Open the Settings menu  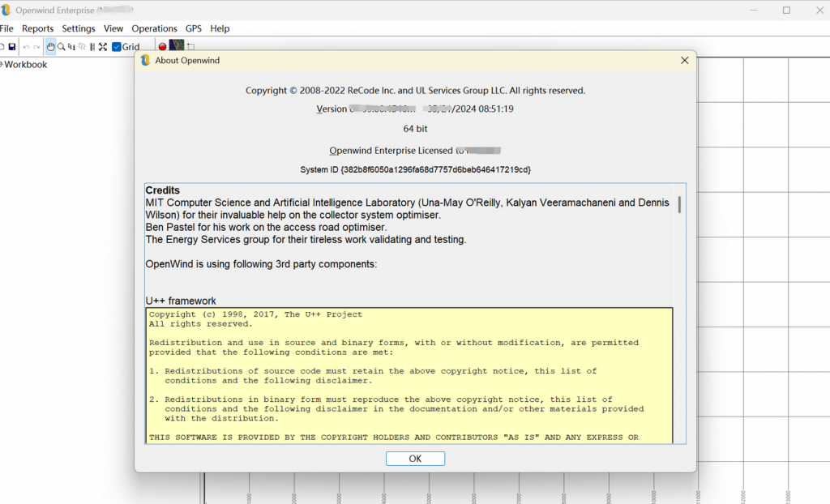[x=79, y=28]
